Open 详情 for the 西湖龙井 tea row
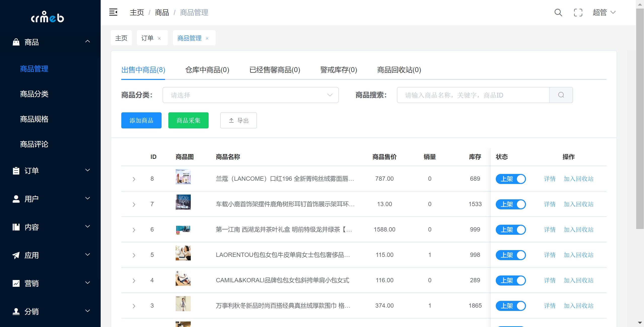This screenshot has height=327, width=644. pyautogui.click(x=550, y=229)
